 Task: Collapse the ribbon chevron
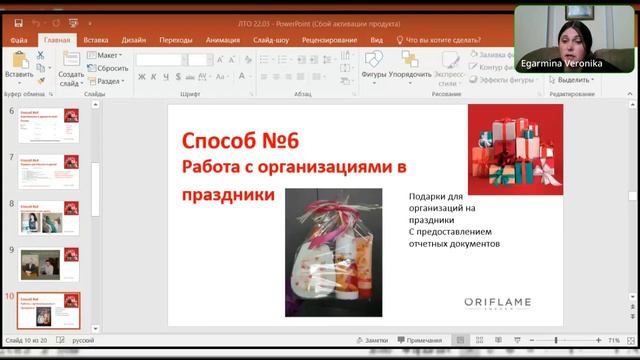(630, 94)
